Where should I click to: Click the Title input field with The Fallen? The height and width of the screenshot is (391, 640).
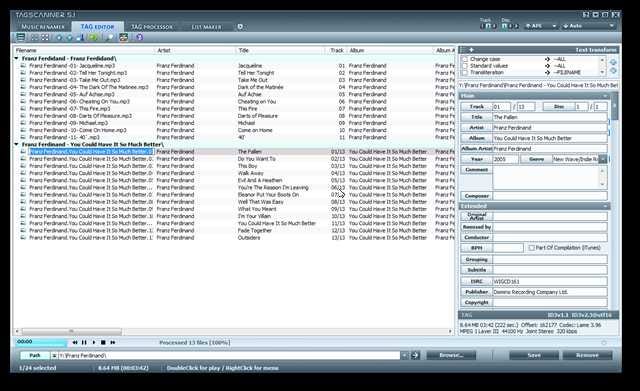550,117
